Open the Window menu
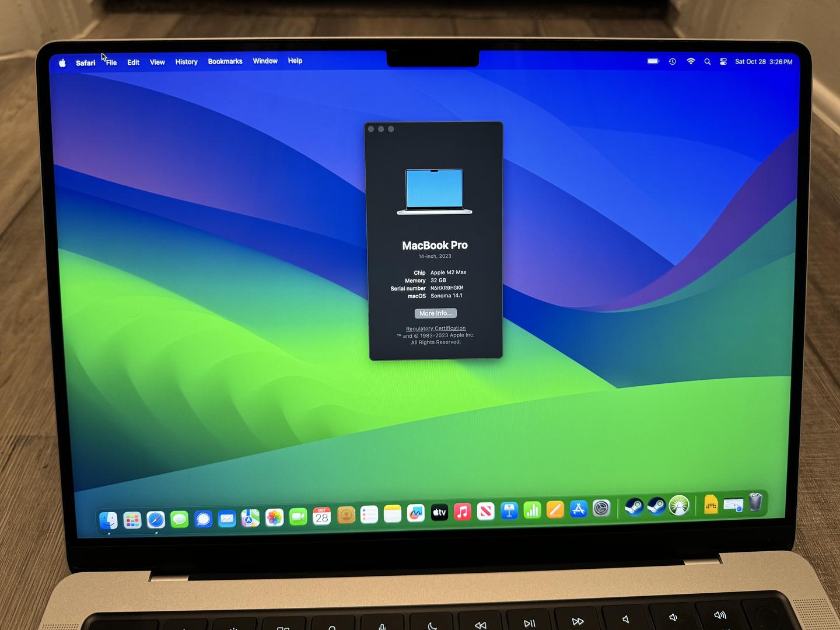 click(265, 61)
